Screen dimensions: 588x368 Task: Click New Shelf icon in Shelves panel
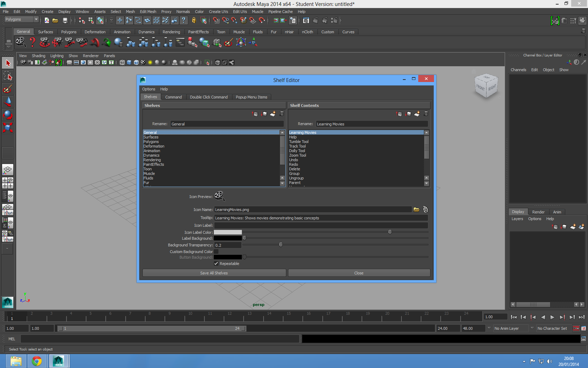tap(273, 114)
